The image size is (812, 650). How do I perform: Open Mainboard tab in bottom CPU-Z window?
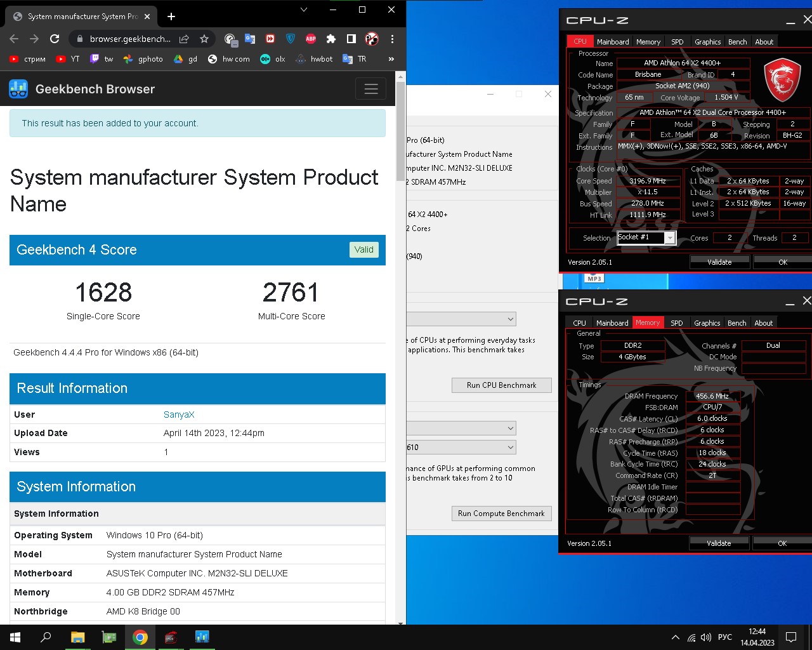pyautogui.click(x=612, y=323)
